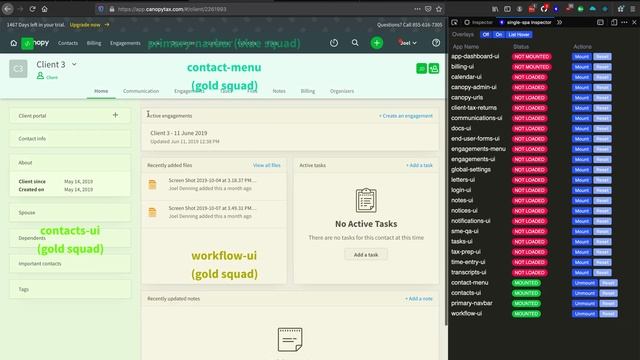The image size is (640, 360).
Task: Open Billing in the top navbar
Action: 94,43
